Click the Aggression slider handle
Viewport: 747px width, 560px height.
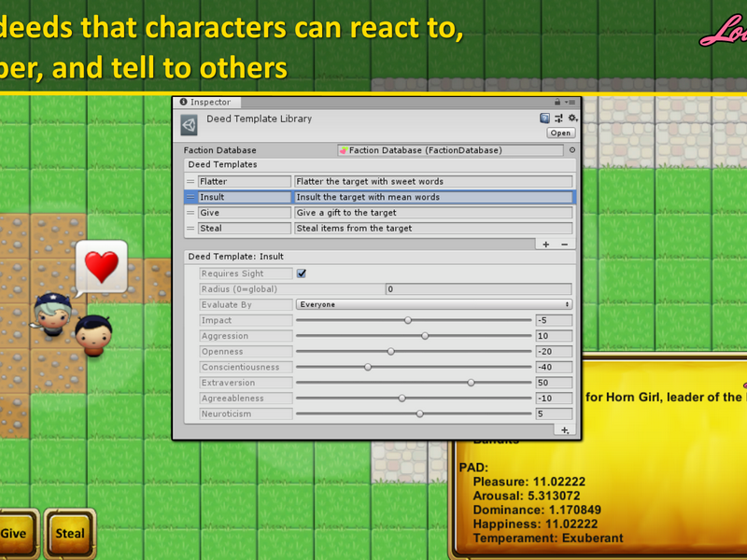click(425, 336)
